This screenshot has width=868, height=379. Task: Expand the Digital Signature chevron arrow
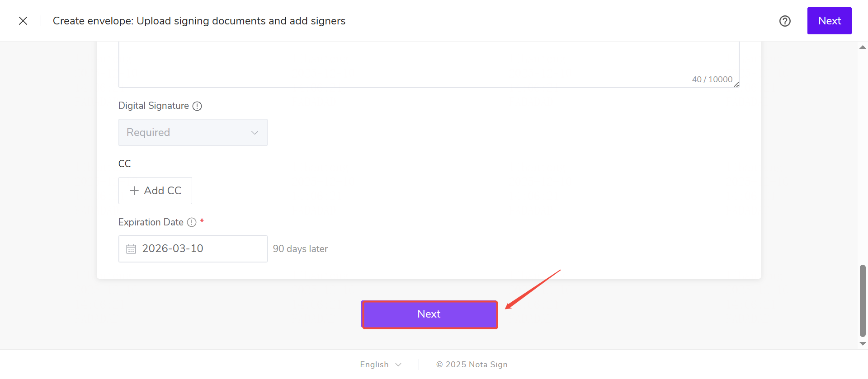click(x=255, y=133)
